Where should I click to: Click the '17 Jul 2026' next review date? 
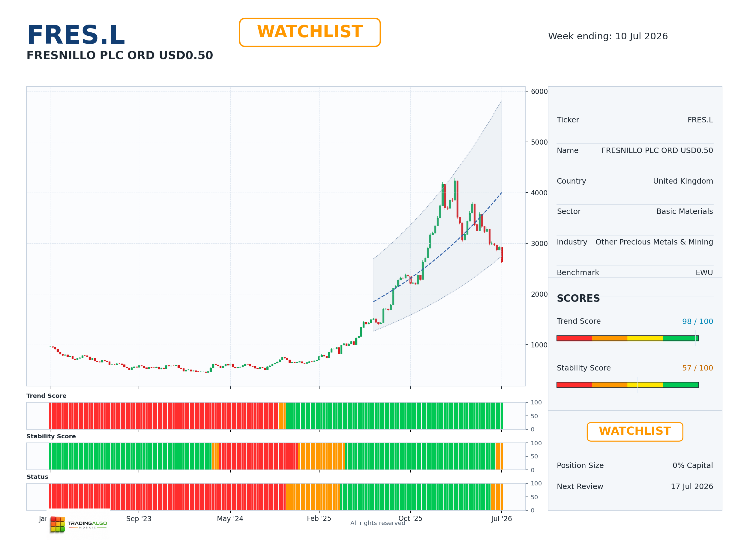click(692, 487)
